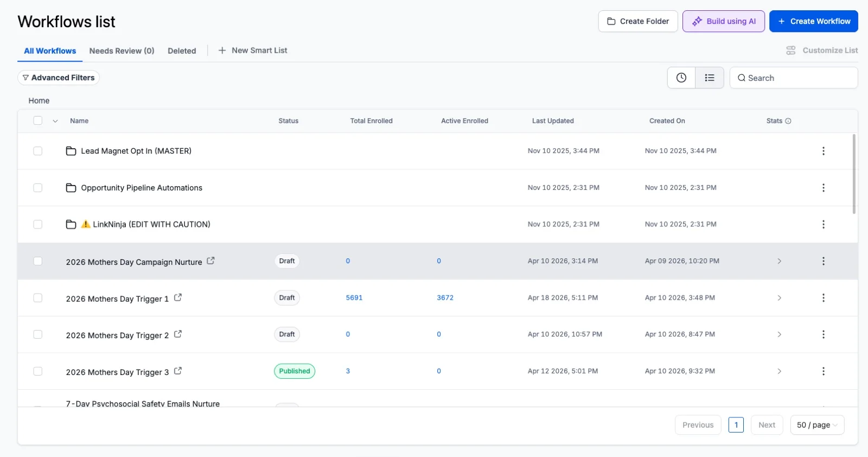Open 2026 Mothers Day Trigger 2 workflow name
868x457 pixels.
(x=117, y=335)
